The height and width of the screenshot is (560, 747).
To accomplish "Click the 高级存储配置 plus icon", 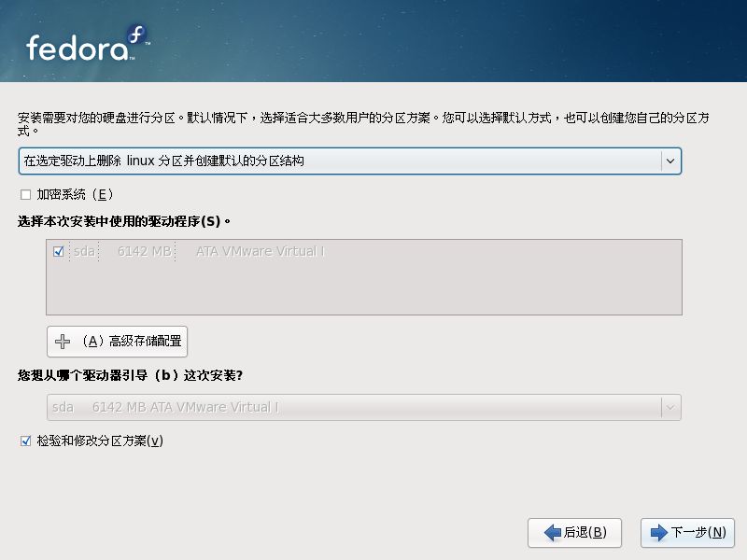I will [x=63, y=342].
